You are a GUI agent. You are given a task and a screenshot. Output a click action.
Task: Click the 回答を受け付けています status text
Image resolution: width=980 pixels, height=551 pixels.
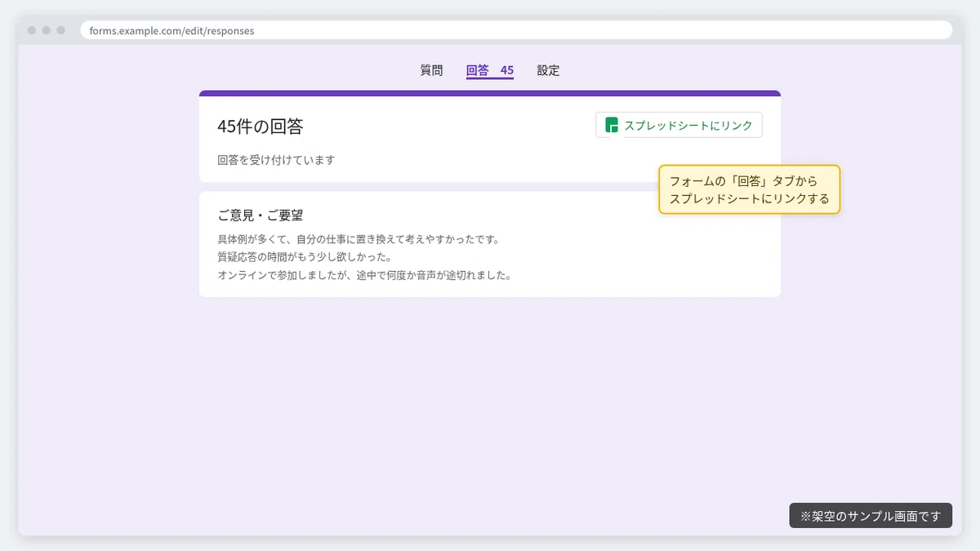point(276,160)
